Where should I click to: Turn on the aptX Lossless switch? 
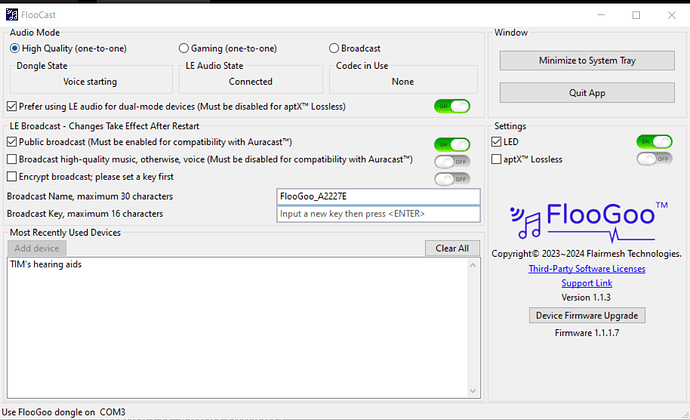coord(654,159)
